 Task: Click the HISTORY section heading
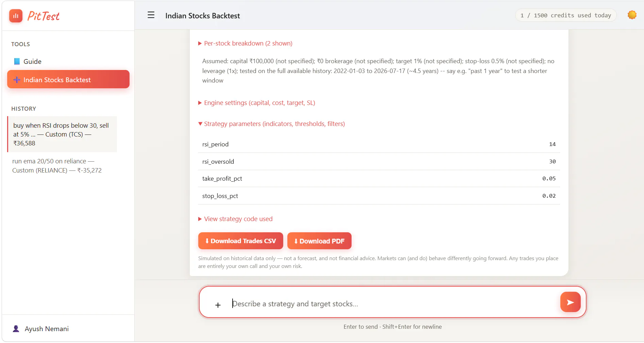23,109
